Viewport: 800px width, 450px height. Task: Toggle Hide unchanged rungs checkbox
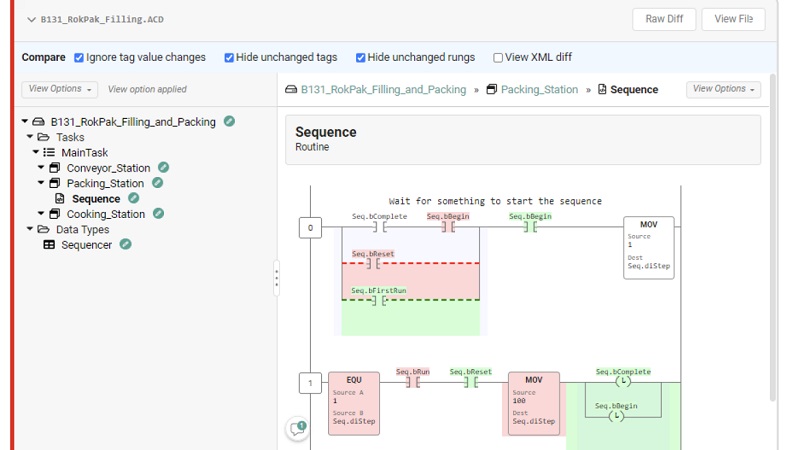coord(361,58)
